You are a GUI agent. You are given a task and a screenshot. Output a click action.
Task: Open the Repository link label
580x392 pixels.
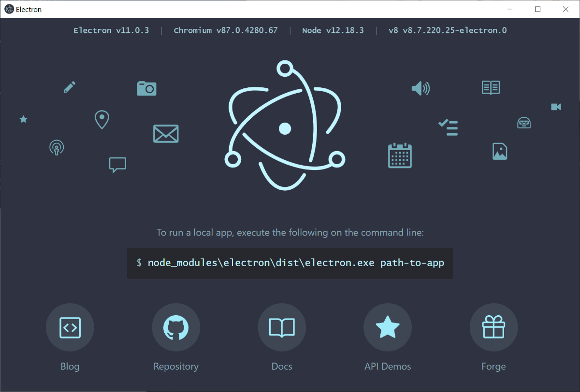click(176, 366)
